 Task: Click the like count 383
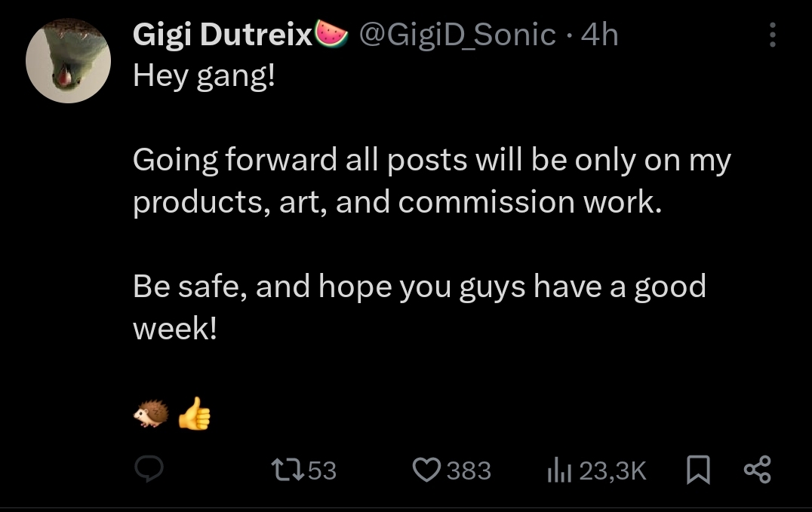pyautogui.click(x=469, y=471)
